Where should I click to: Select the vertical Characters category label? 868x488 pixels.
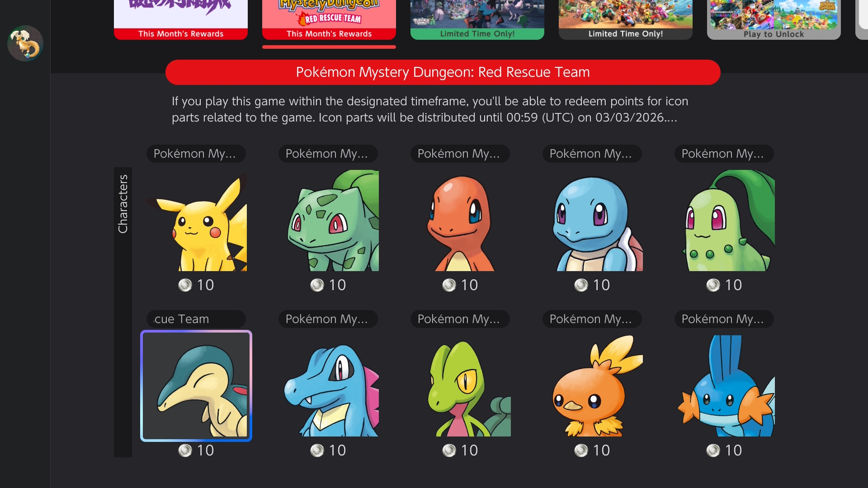point(123,204)
